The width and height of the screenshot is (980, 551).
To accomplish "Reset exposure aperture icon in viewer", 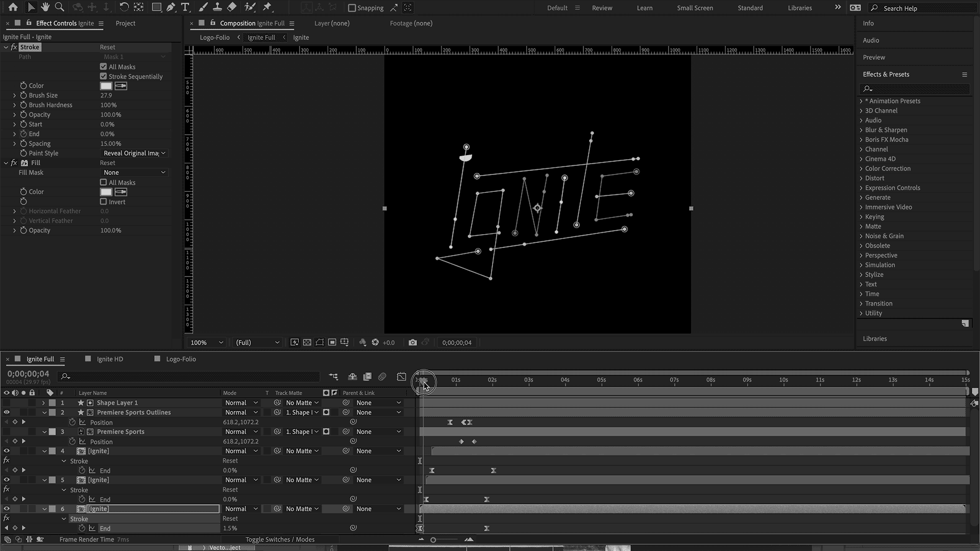I will point(375,342).
